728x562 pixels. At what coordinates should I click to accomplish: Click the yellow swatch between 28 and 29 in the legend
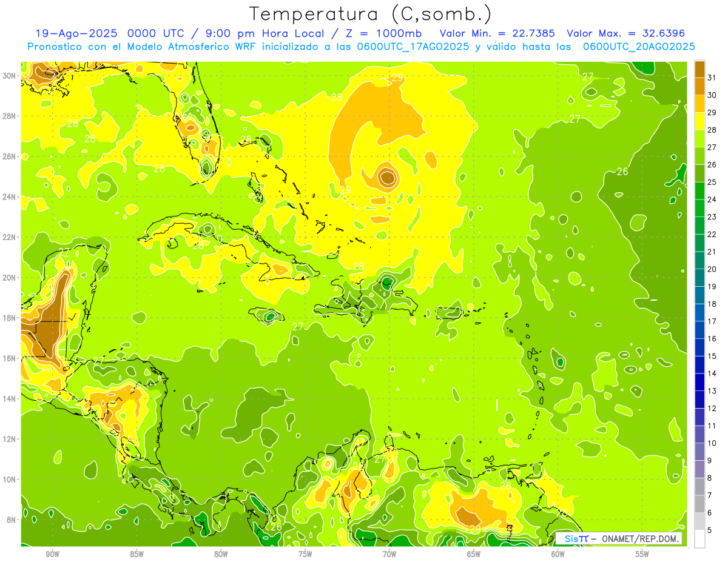pos(699,121)
